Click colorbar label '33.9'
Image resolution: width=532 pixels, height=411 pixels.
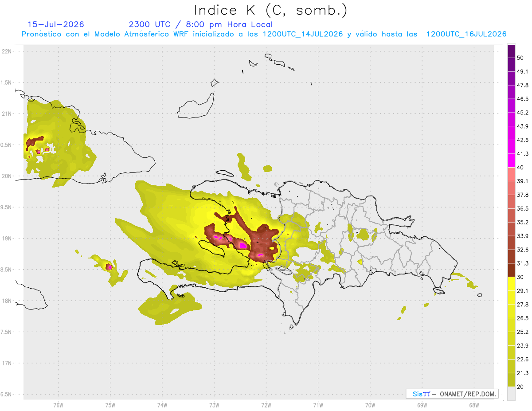click(x=523, y=236)
